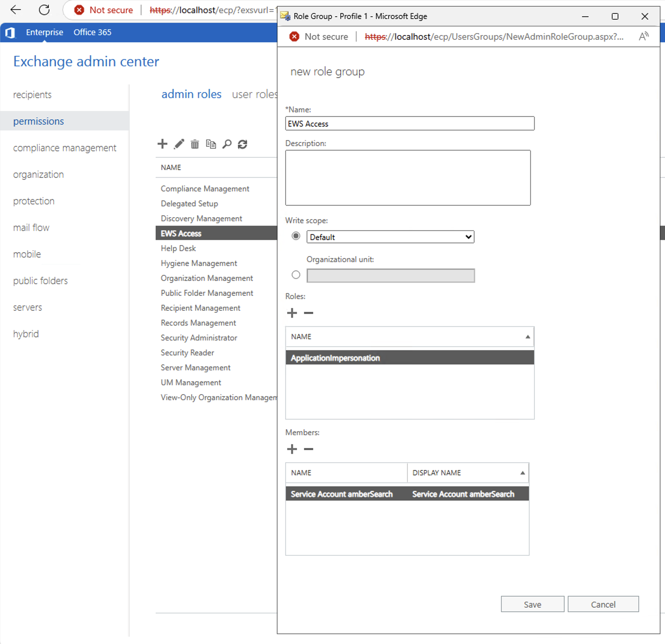This screenshot has width=665, height=644.
Task: Open compliance management in the left navigation
Action: click(64, 148)
